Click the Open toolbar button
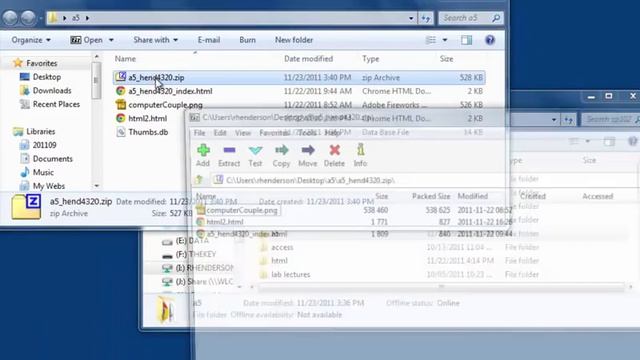 coord(87,40)
